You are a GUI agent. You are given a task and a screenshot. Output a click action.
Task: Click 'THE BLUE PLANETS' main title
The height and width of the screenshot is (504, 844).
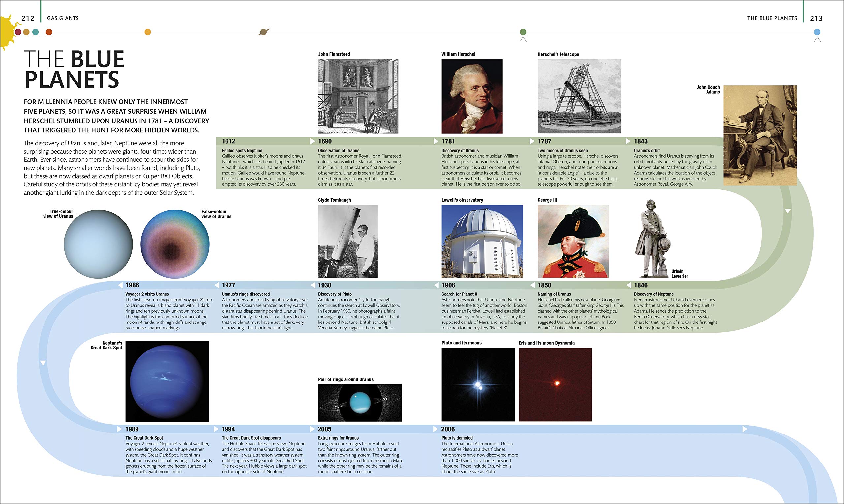74,69
